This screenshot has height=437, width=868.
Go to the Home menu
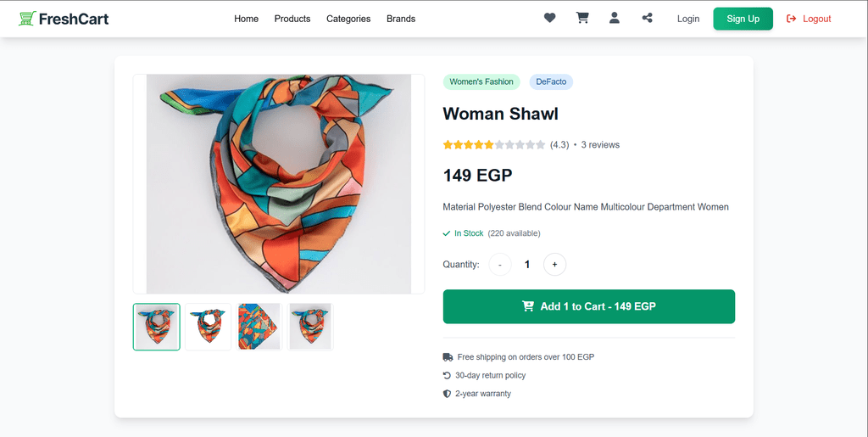[x=246, y=19]
